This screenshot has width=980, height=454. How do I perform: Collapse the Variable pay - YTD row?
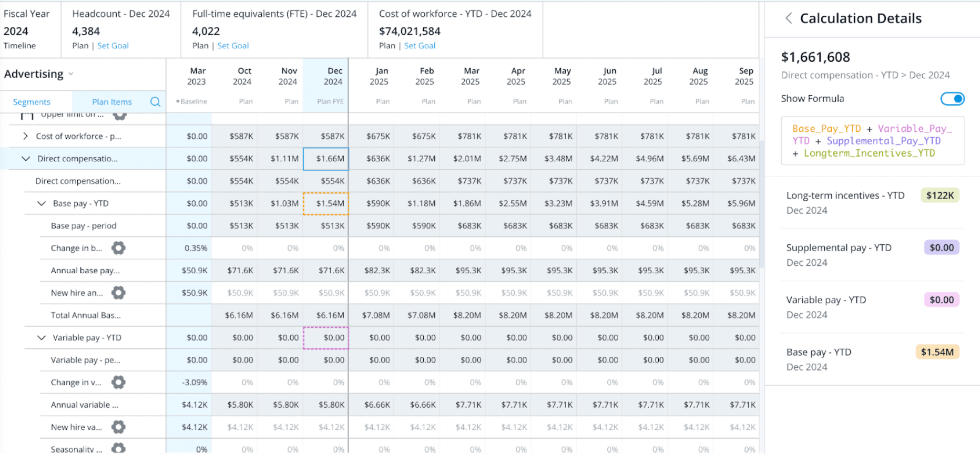(x=41, y=337)
